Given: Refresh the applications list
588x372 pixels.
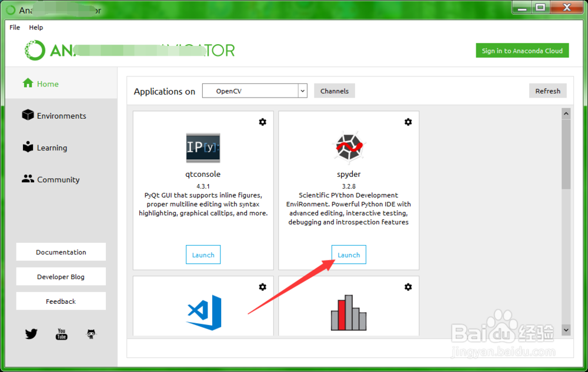Looking at the screenshot, I should pos(548,91).
